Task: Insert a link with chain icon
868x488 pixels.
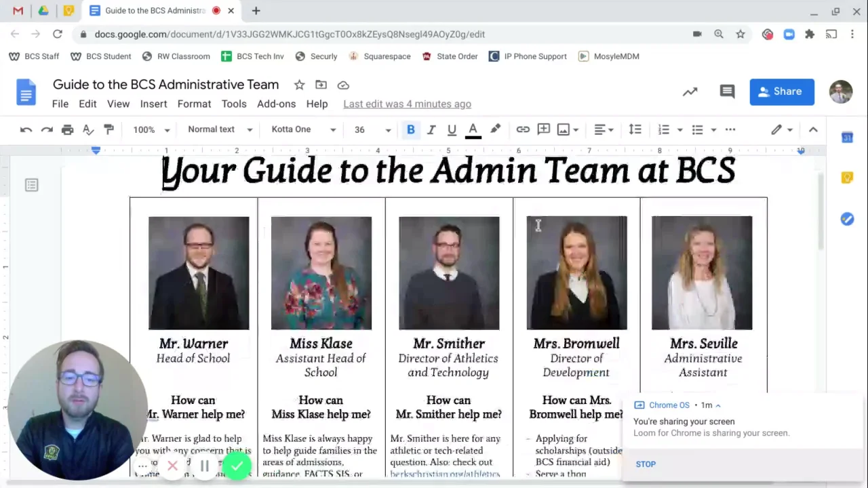Action: (x=523, y=129)
